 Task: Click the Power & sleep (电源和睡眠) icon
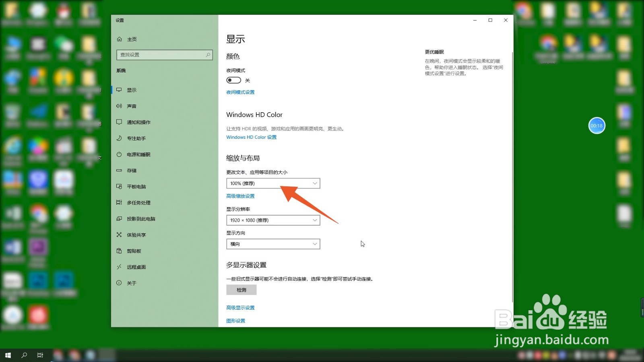pos(119,154)
